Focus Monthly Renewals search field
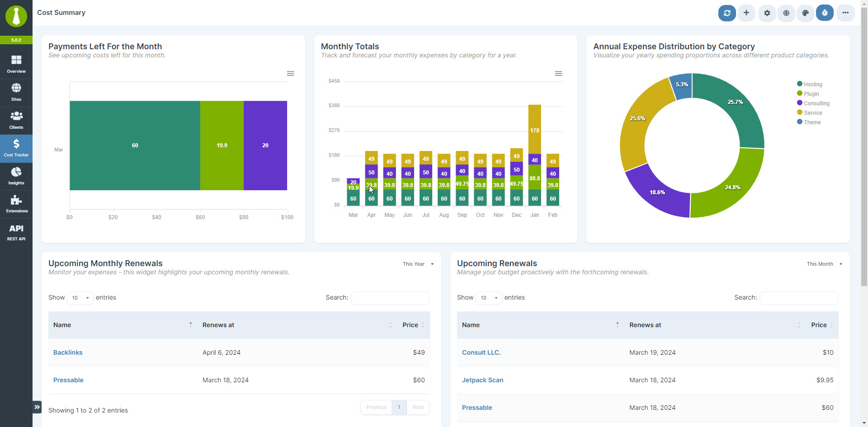The width and height of the screenshot is (868, 427). tap(390, 298)
